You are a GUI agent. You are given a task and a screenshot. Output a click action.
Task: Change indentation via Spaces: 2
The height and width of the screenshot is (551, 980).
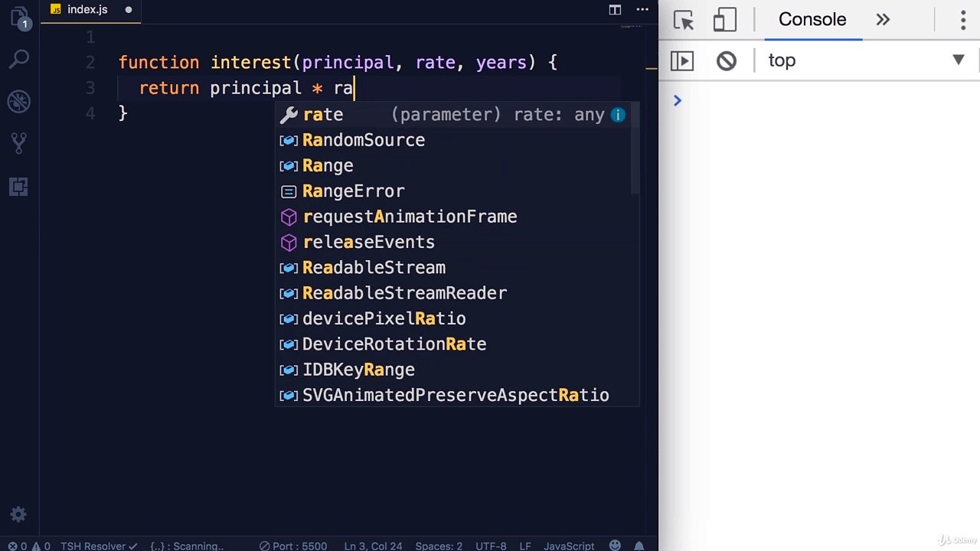[x=439, y=546]
